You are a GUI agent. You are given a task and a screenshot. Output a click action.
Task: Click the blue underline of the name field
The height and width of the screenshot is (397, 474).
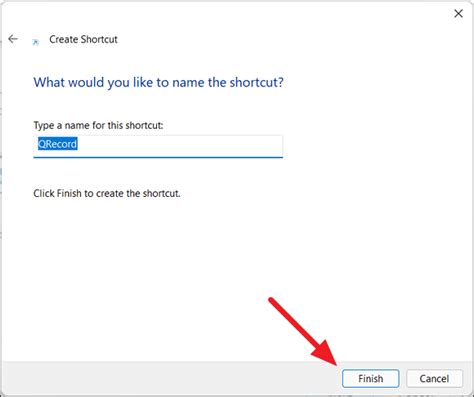(x=158, y=157)
